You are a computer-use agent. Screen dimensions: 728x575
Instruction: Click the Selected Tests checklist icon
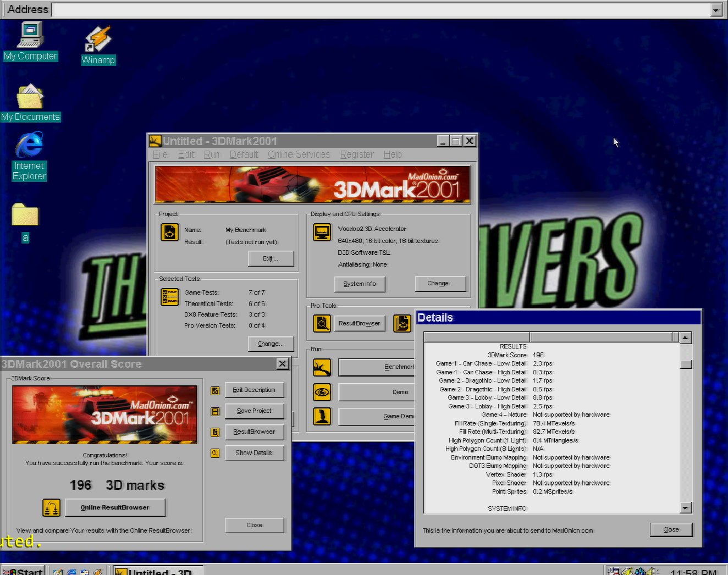169,297
